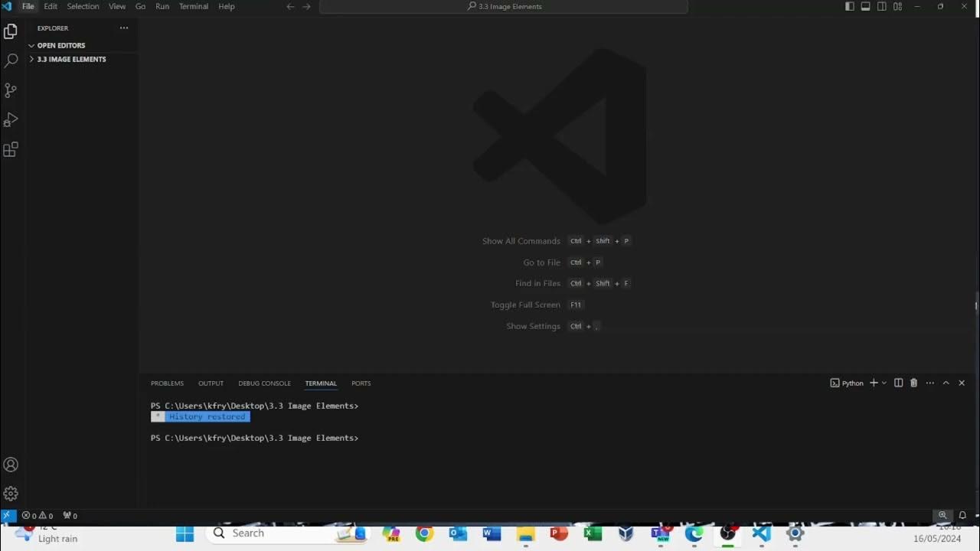
Task: Click the remote window status icon
Action: pyautogui.click(x=8, y=516)
